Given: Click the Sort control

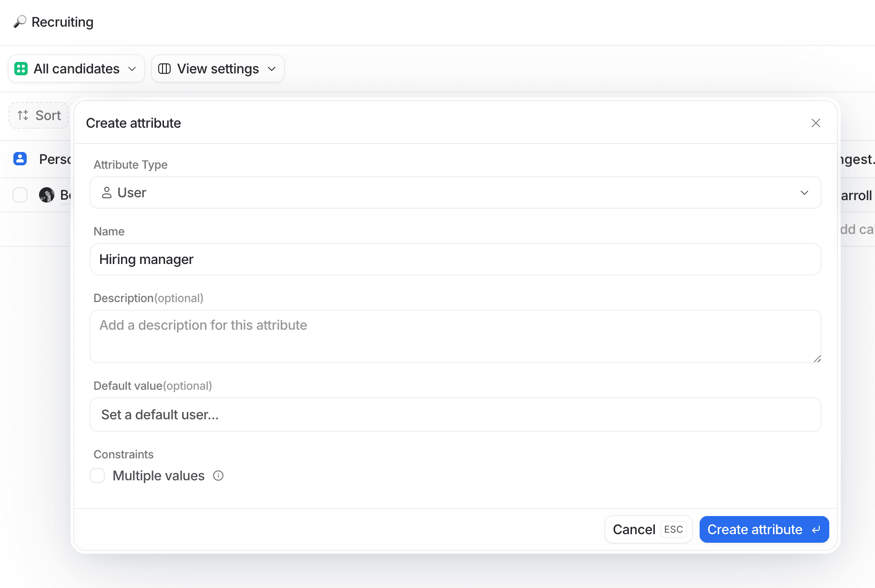Looking at the screenshot, I should [39, 115].
